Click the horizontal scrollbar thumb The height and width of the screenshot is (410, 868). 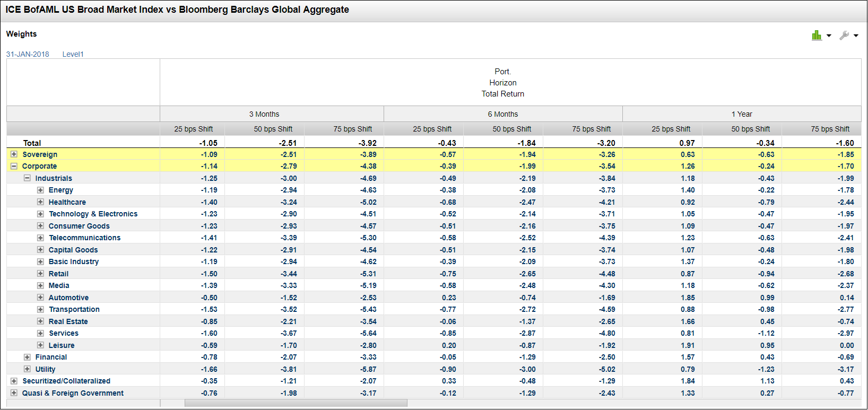click(x=296, y=403)
